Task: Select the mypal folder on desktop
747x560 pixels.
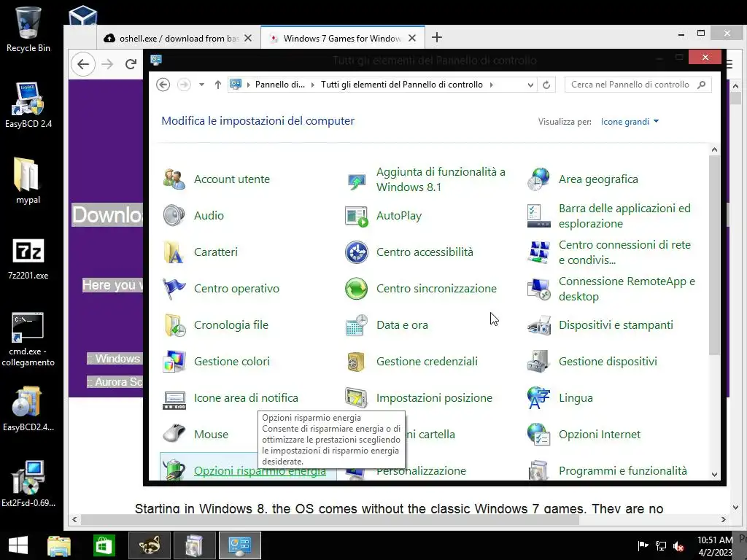Action: point(28,181)
